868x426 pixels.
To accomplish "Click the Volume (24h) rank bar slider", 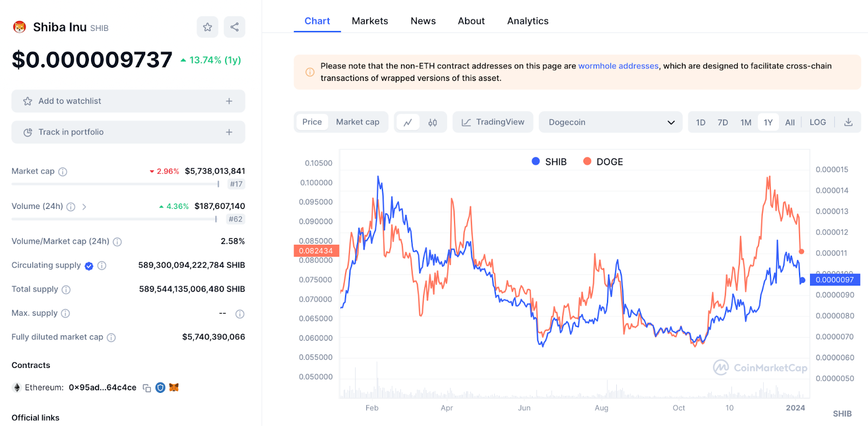I will (x=114, y=219).
